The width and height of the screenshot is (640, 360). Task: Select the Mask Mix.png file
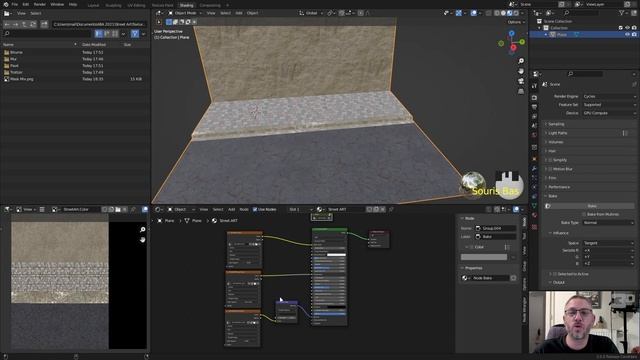(x=75, y=79)
